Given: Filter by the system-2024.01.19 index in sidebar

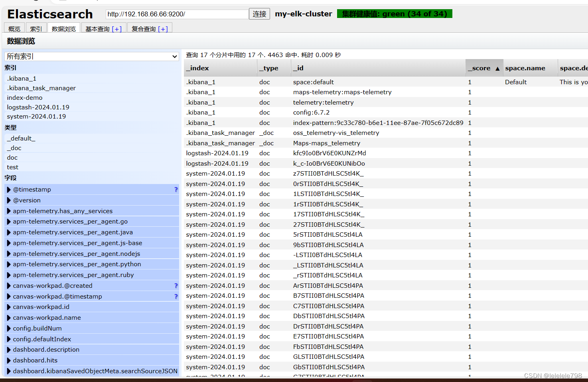Looking at the screenshot, I should pos(92,117).
